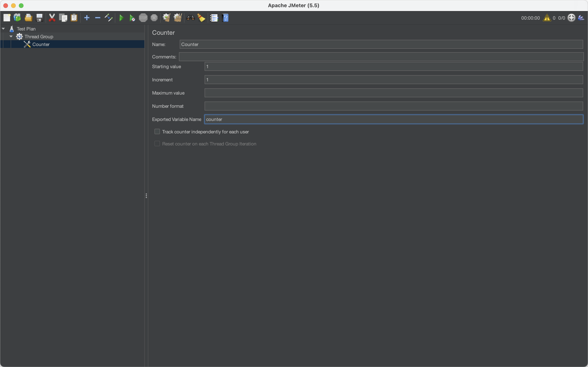Collapse the Test Plan tree node

tap(3, 29)
